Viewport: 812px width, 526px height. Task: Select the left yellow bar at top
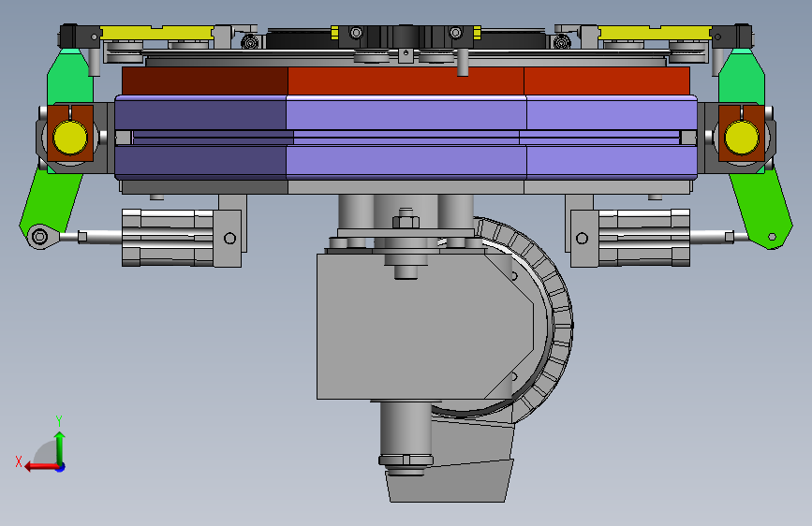tap(157, 33)
